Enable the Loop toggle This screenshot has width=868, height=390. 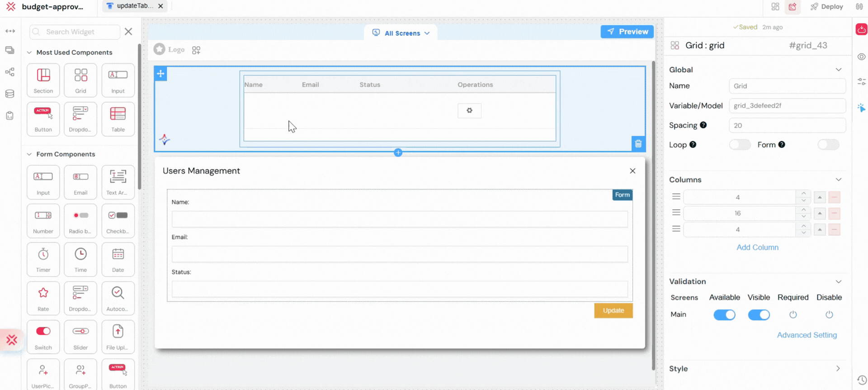click(x=739, y=145)
